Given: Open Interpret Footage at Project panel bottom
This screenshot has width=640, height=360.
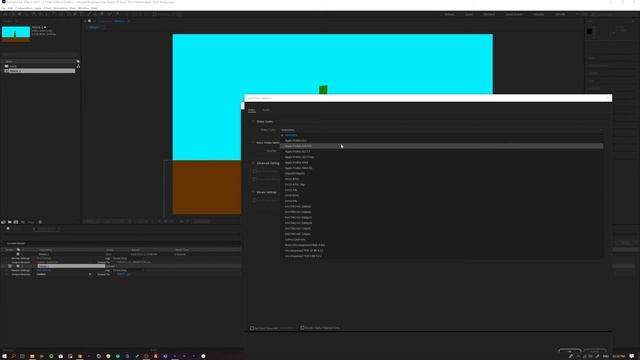Looking at the screenshot, I should click(x=3, y=222).
